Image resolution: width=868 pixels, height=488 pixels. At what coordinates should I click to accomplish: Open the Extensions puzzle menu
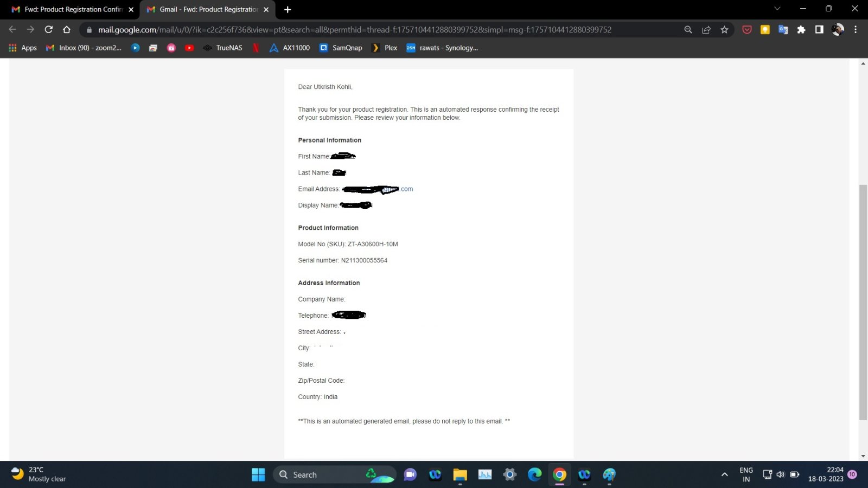(x=801, y=30)
